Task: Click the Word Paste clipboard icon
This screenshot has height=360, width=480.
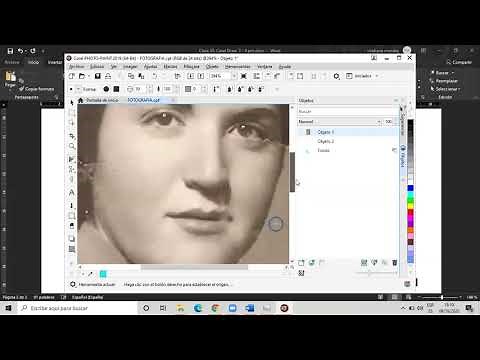Action: (x=10, y=77)
